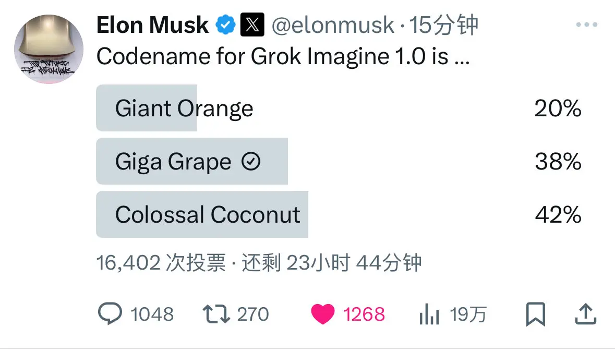The width and height of the screenshot is (615, 364).
Task: Click the X logo next to Elon Musk
Action: tap(252, 23)
